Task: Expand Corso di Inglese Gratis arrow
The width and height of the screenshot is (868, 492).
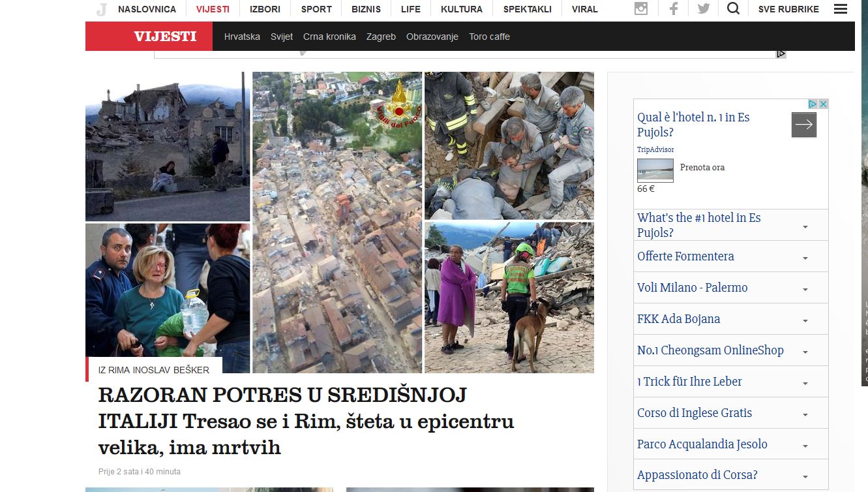Action: click(x=805, y=414)
